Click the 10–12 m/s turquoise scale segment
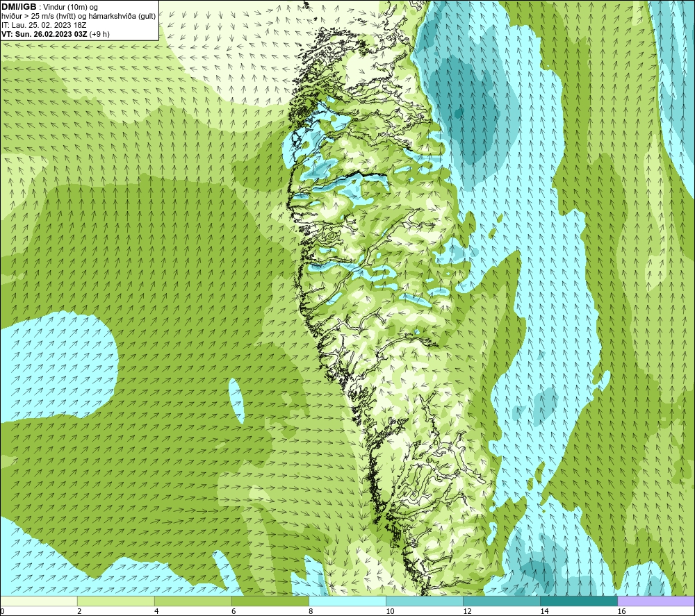The image size is (695, 616). pyautogui.click(x=425, y=601)
